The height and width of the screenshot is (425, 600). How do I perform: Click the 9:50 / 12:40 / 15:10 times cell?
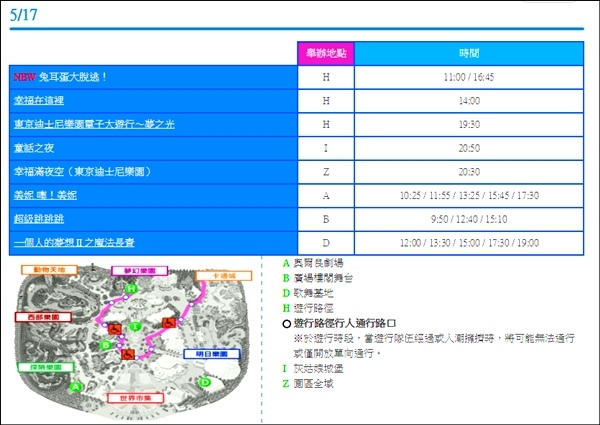tap(469, 220)
